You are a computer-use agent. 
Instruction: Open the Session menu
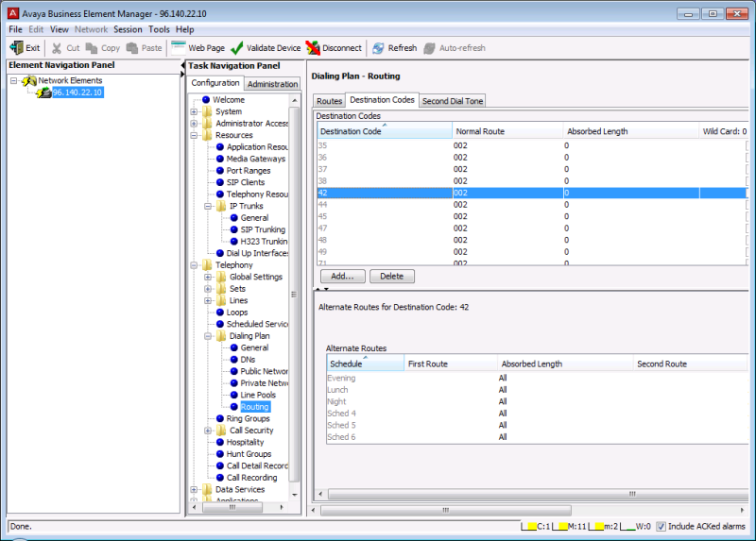pos(128,29)
